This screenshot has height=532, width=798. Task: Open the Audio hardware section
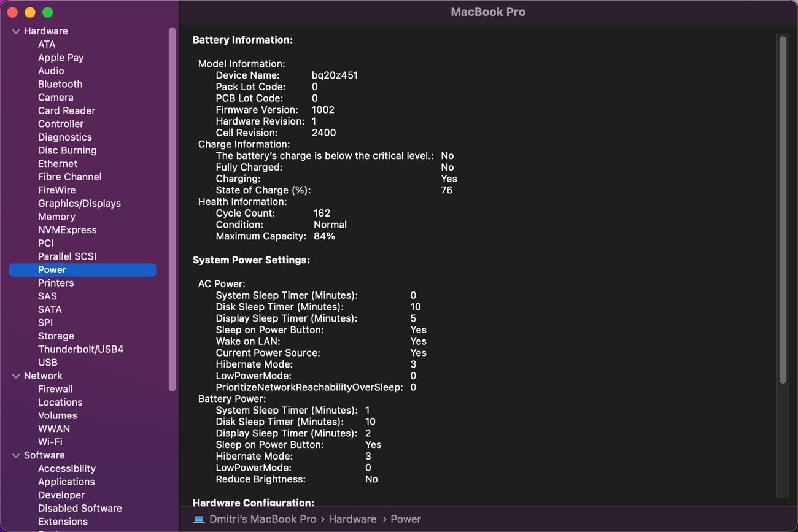51,71
